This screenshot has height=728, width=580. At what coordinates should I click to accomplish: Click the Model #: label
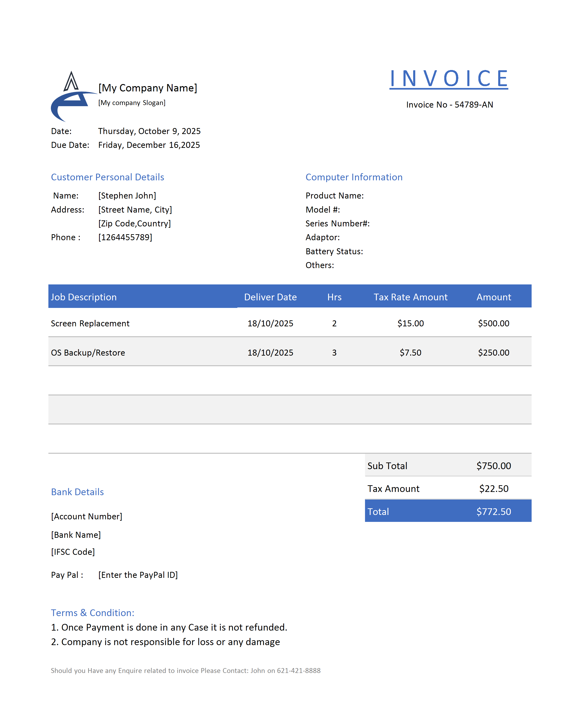[x=323, y=210]
